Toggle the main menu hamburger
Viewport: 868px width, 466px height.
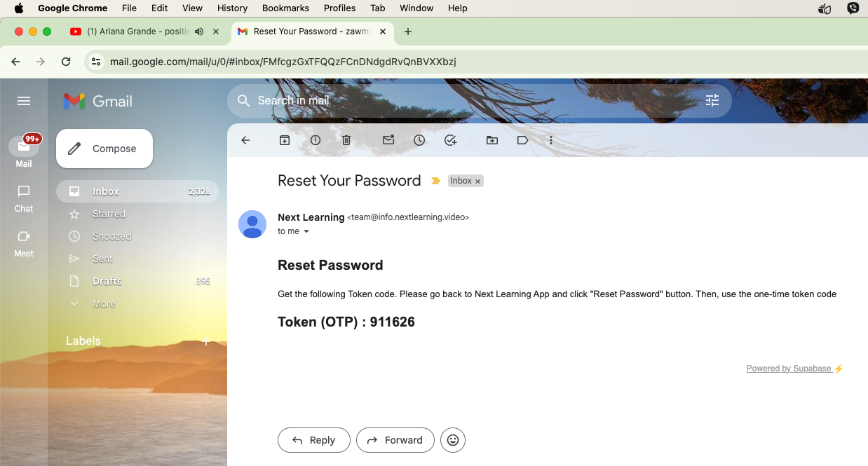(x=24, y=101)
